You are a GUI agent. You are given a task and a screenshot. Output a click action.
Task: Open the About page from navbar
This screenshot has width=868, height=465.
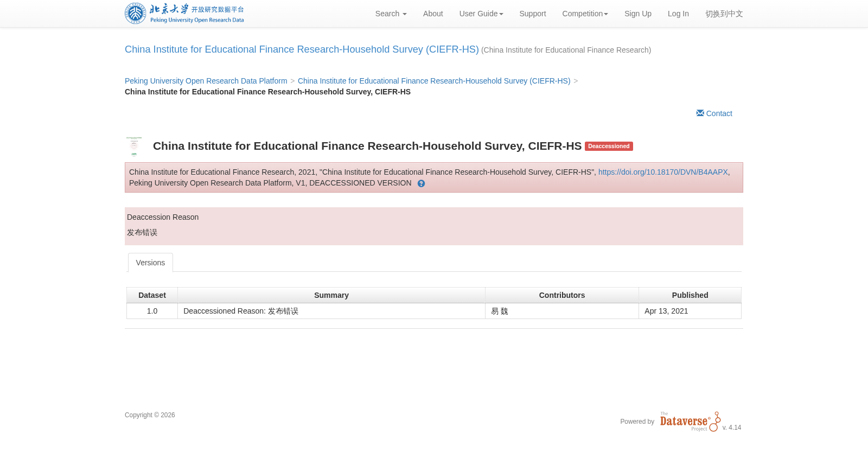433,14
